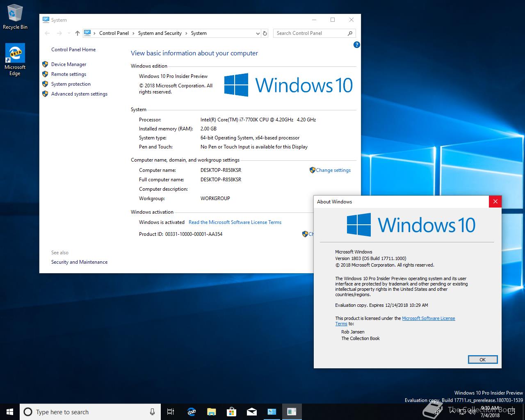Expand the address bar history dropdown arrow
This screenshot has width=525, height=420.
258,33
